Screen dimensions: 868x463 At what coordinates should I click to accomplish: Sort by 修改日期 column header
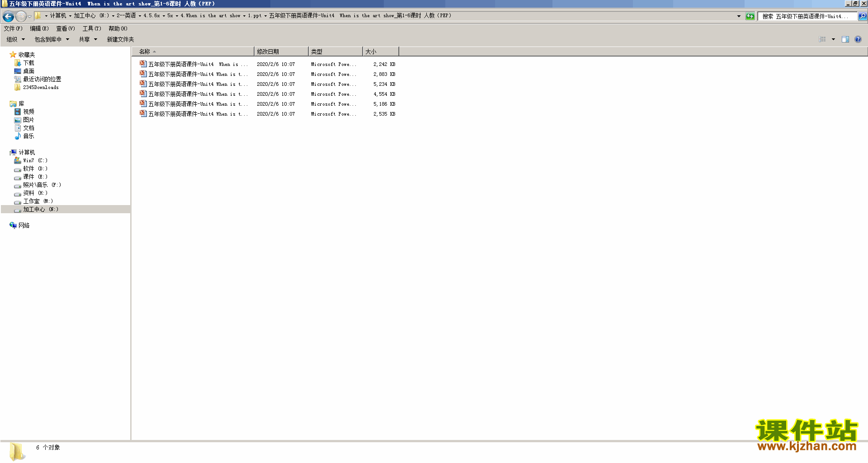(x=281, y=51)
